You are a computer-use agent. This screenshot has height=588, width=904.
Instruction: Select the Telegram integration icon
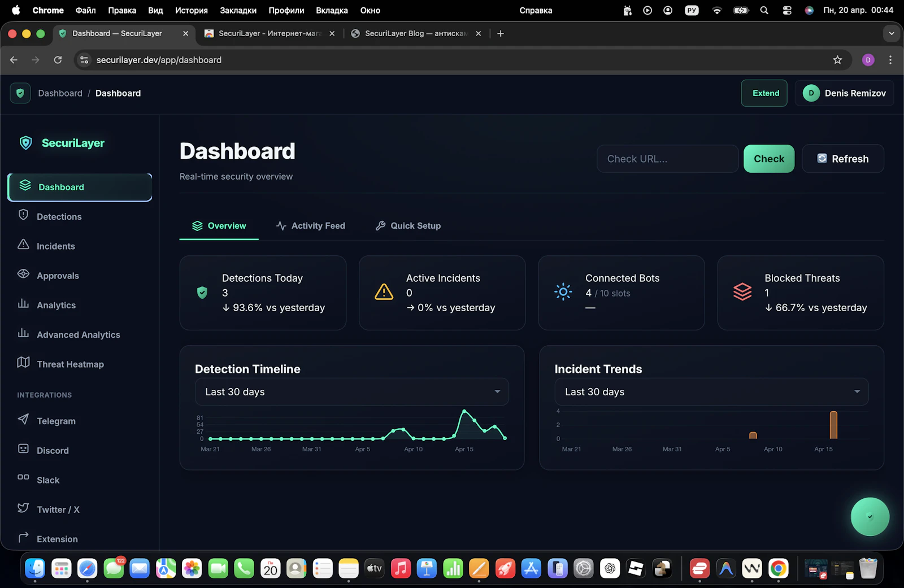click(23, 421)
